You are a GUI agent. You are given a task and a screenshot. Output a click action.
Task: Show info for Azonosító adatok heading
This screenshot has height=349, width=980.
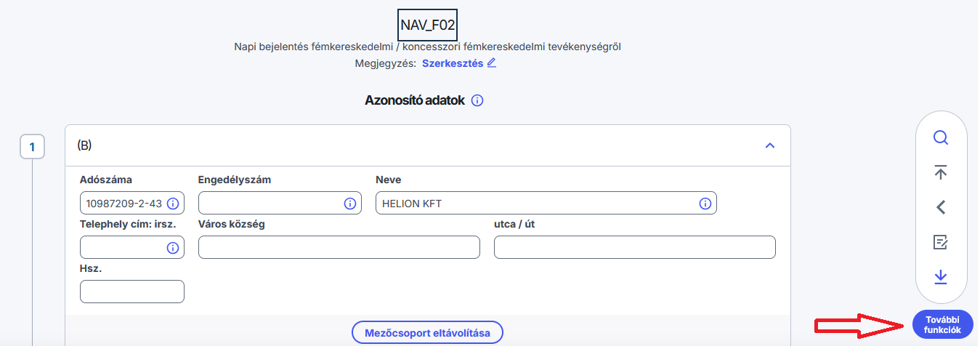point(477,101)
